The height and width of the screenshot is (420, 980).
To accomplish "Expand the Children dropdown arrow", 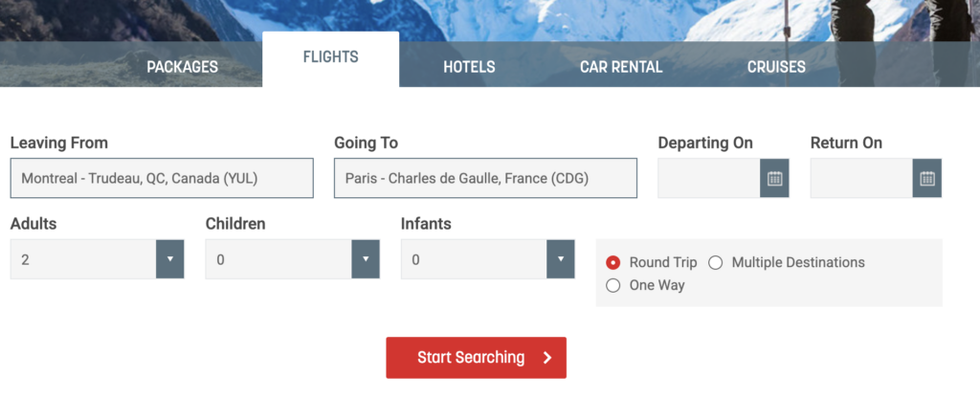I will [x=365, y=259].
